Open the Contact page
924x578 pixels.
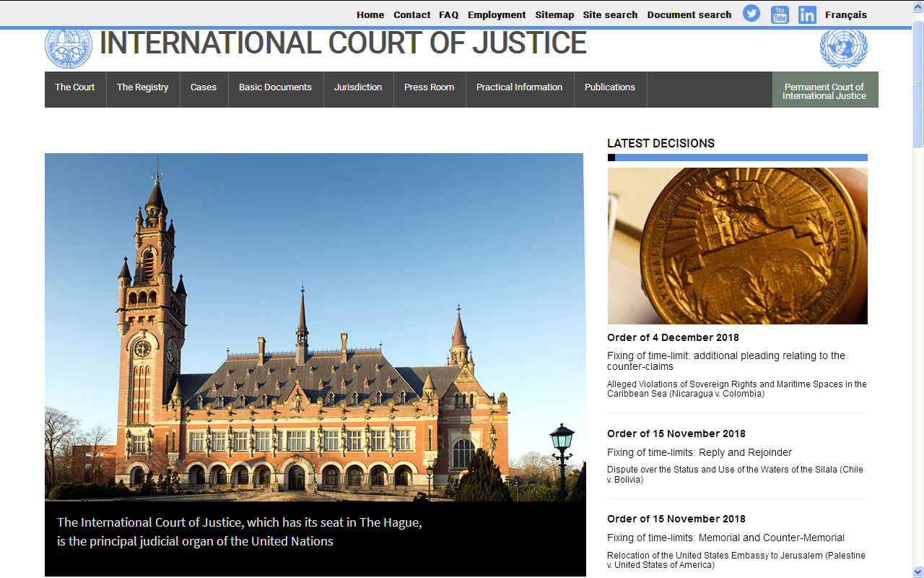411,14
